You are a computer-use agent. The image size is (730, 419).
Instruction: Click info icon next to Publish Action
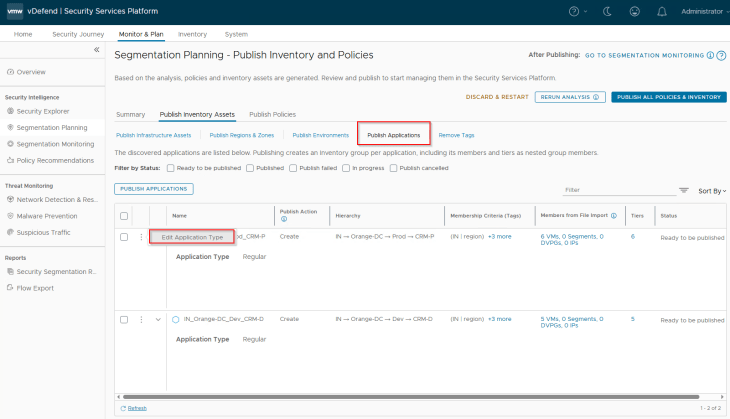coord(284,218)
